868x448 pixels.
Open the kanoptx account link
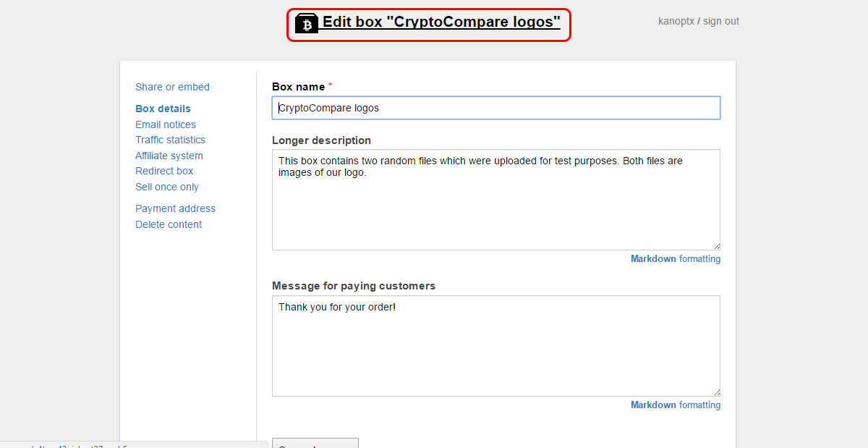pyautogui.click(x=676, y=21)
